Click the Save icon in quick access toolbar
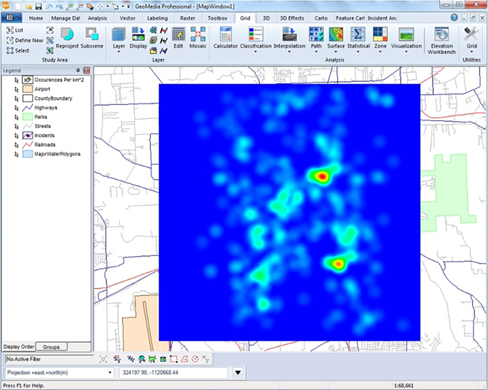 tap(39, 6)
